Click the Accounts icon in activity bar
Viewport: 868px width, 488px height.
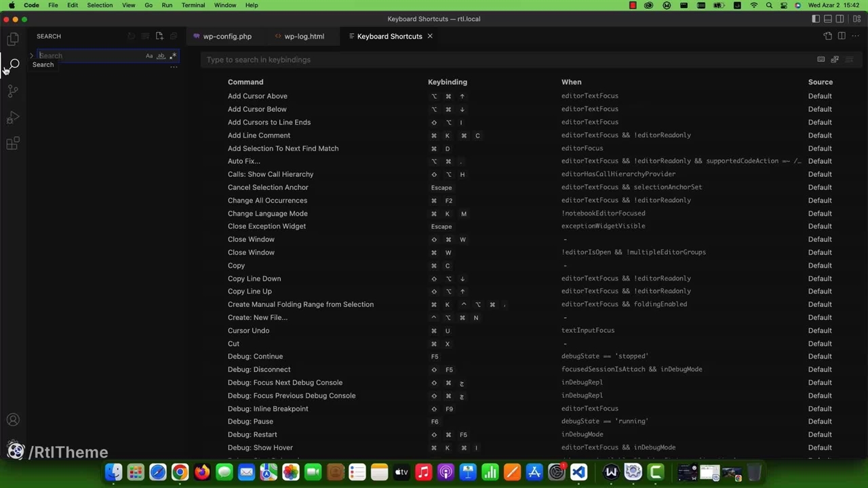click(13, 420)
